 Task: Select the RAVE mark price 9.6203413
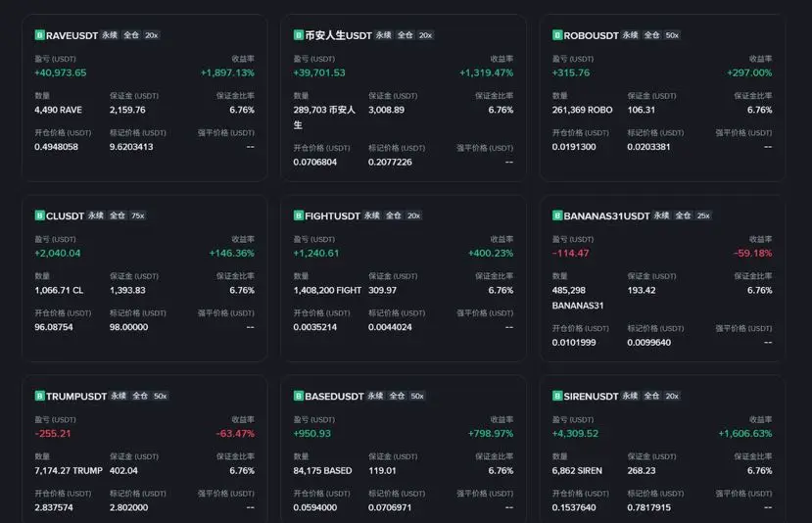[x=131, y=147]
